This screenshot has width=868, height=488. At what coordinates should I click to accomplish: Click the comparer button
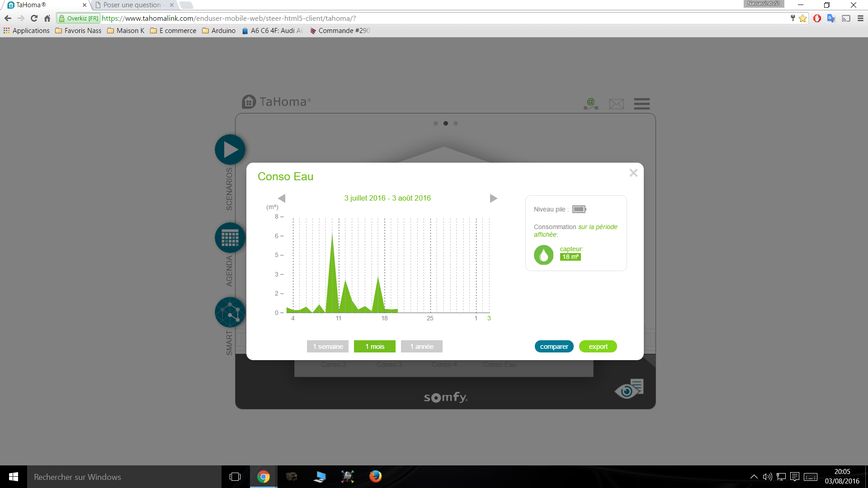554,347
